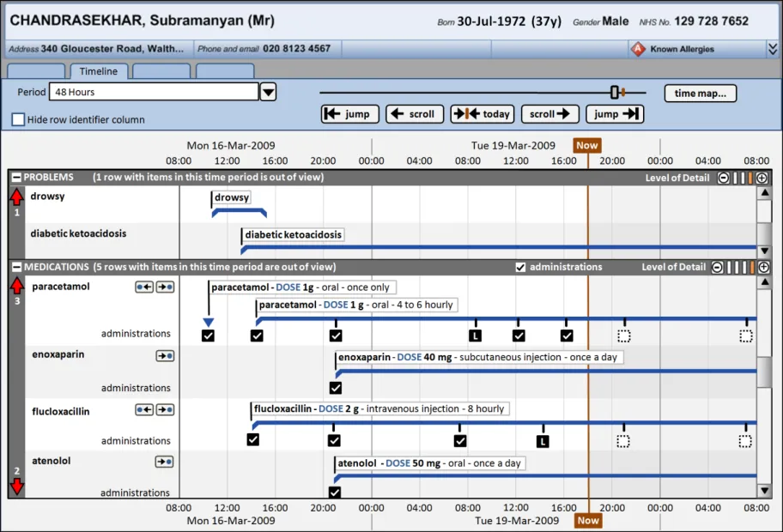This screenshot has width=783, height=532.
Task: Click the timeline position slider handle
Action: [615, 92]
